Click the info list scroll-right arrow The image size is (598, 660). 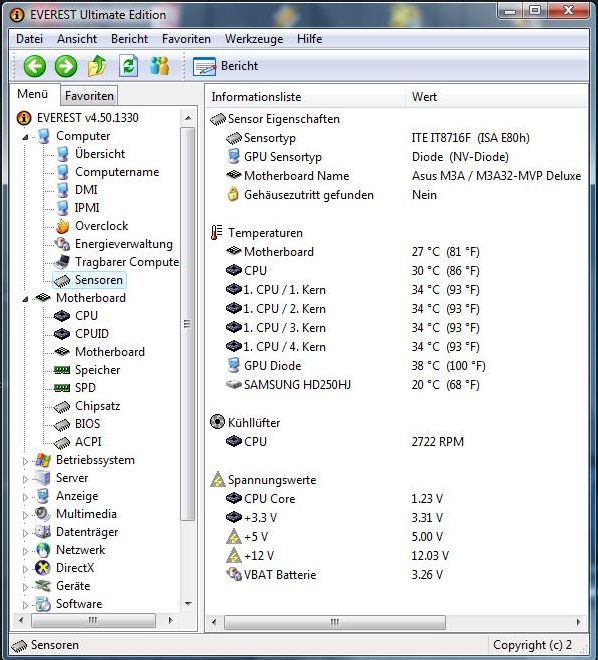click(x=578, y=622)
